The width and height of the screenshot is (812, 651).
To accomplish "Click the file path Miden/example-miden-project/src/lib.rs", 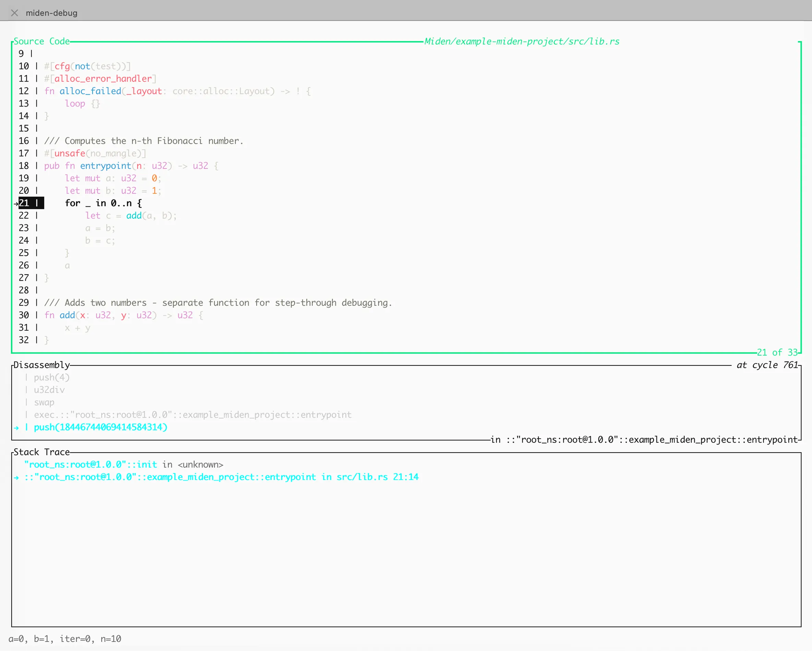I will pos(522,41).
